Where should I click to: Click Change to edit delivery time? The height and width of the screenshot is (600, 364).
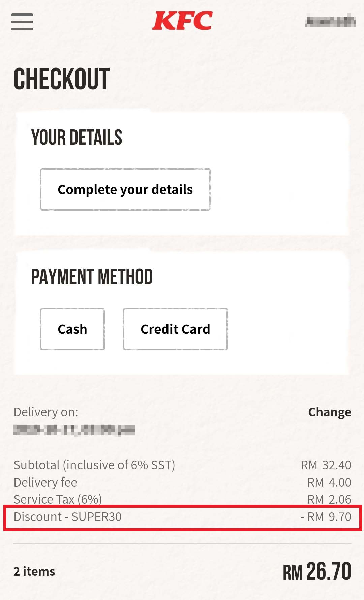329,412
